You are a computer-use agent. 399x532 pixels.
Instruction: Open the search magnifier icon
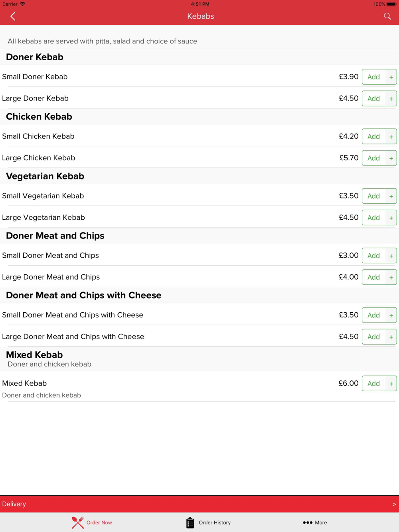tap(387, 16)
